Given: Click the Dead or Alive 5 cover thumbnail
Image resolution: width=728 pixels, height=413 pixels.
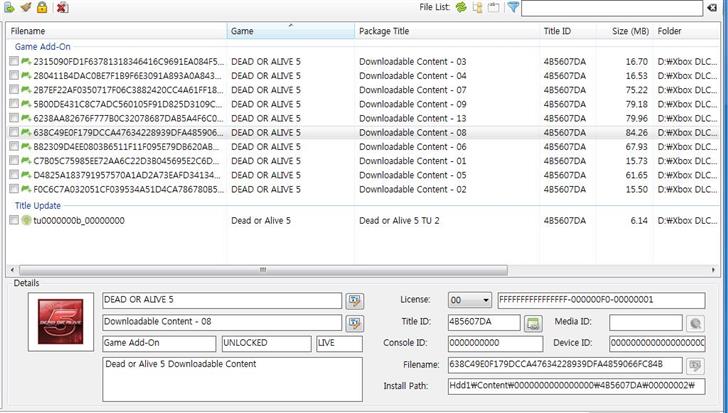Looking at the screenshot, I should tap(61, 322).
